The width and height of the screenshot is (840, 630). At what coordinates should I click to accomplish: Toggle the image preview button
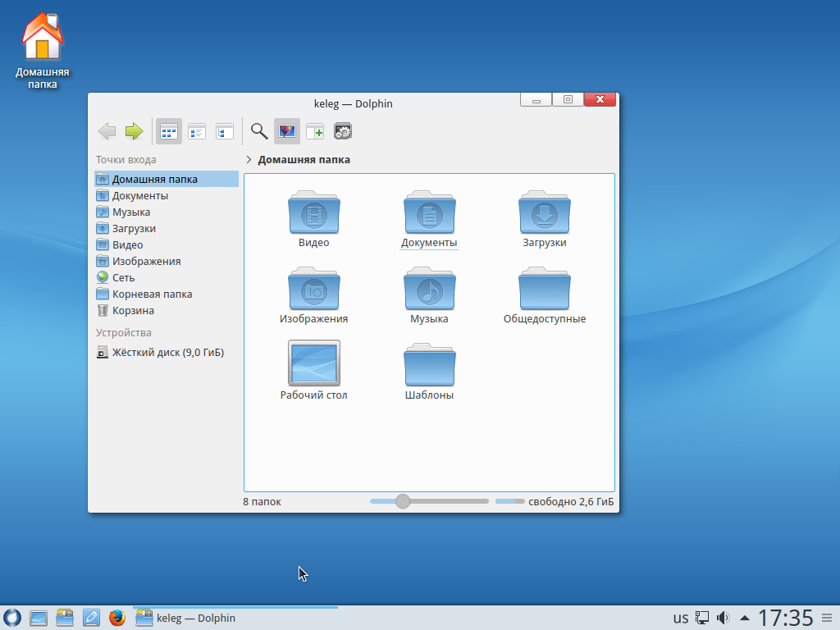tap(287, 131)
